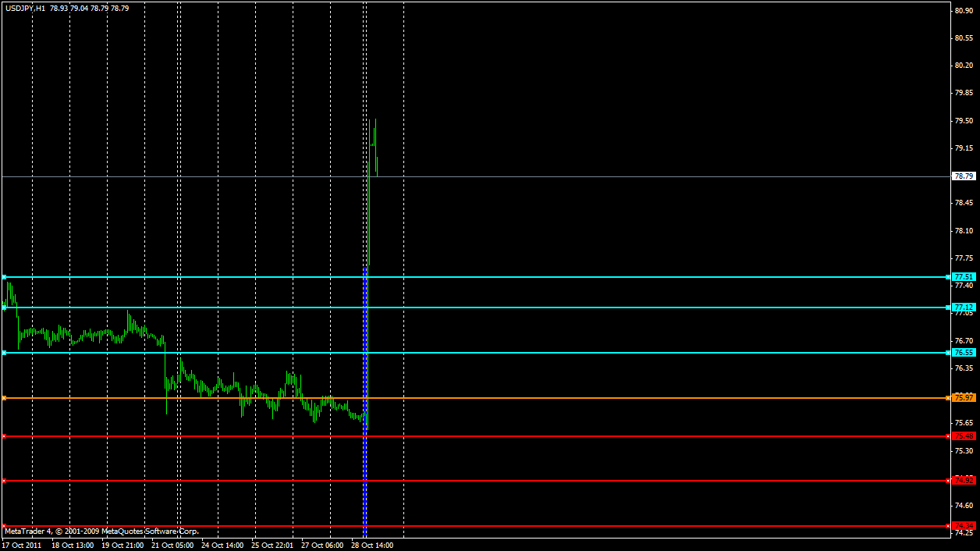Click the cyan 77.12 price level tag
The image size is (980, 551).
pyautogui.click(x=964, y=307)
